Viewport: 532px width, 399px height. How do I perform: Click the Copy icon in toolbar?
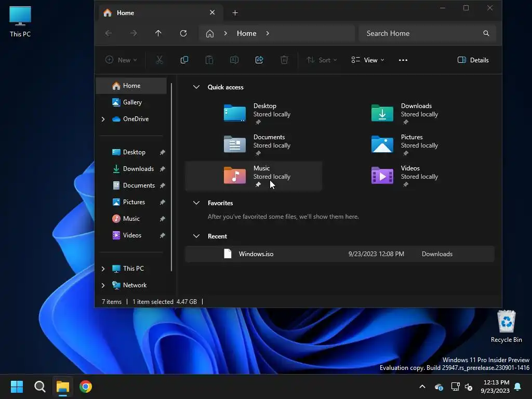[x=184, y=60]
